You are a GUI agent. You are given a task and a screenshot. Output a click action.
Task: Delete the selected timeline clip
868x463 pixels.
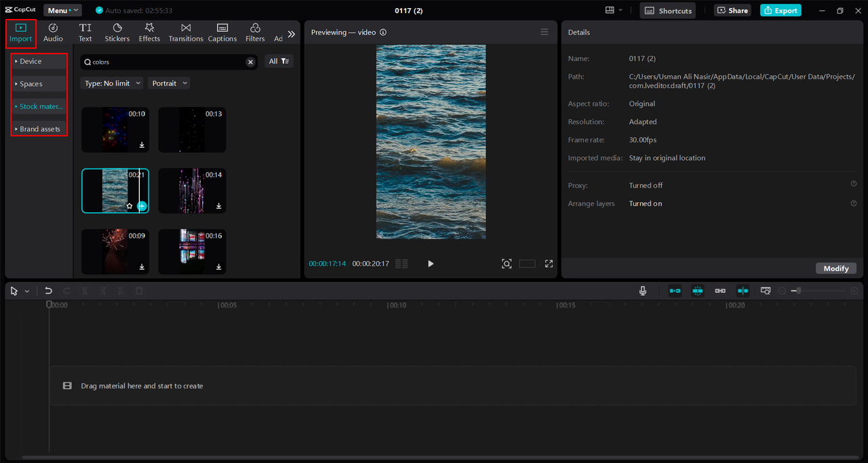pyautogui.click(x=139, y=291)
